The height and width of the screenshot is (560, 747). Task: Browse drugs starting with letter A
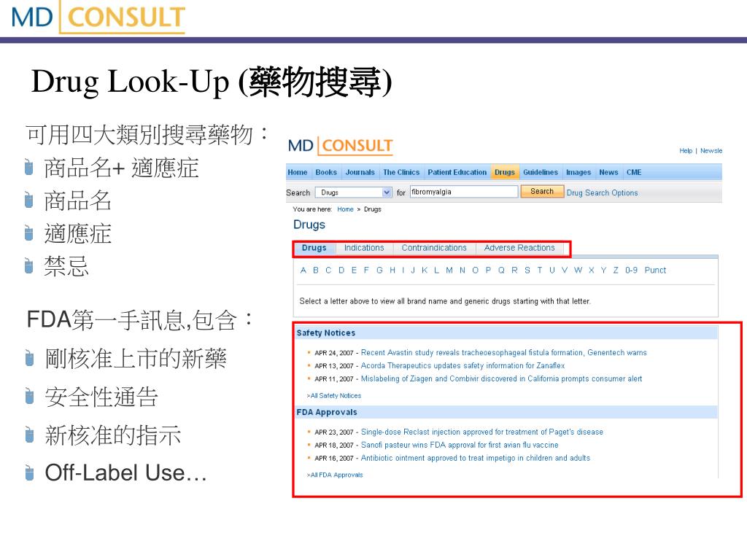303,271
